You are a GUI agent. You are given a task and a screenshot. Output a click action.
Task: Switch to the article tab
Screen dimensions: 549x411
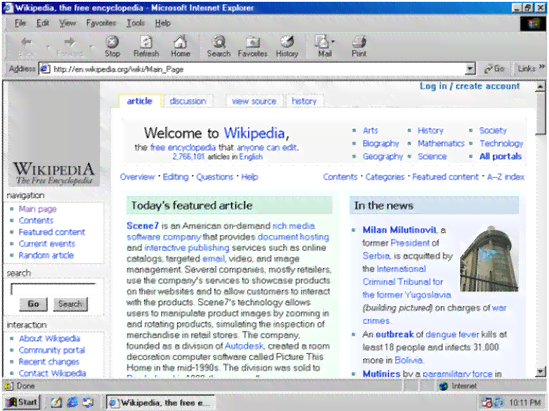[x=139, y=101]
